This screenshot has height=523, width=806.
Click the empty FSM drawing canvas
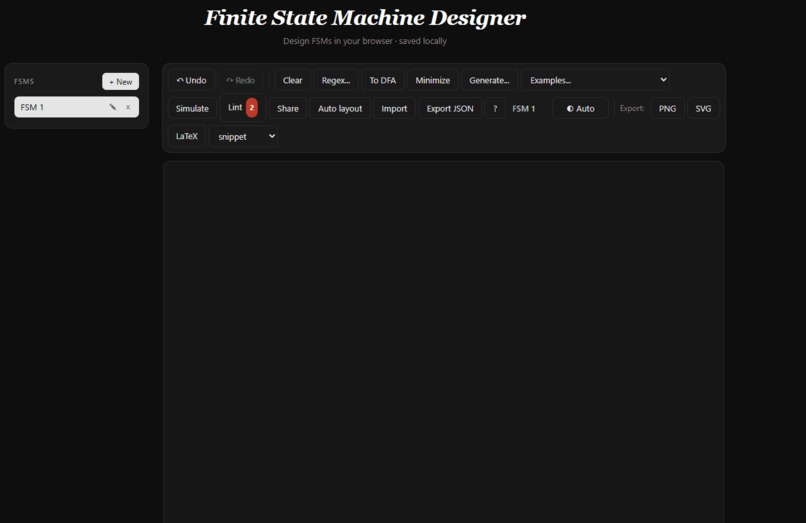pyautogui.click(x=444, y=342)
